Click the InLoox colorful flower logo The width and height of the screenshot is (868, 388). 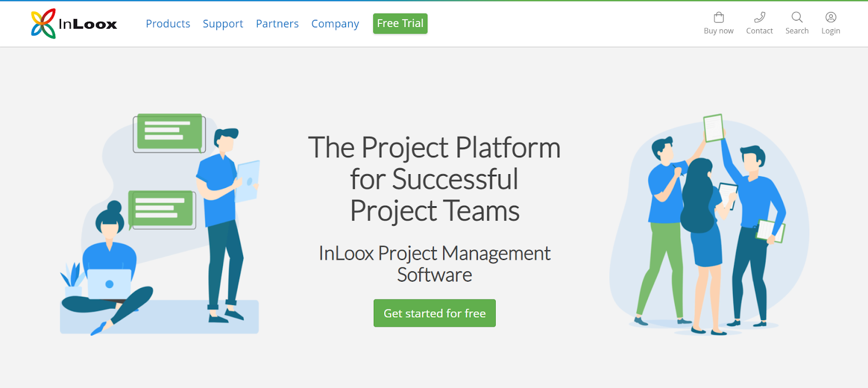(x=43, y=24)
